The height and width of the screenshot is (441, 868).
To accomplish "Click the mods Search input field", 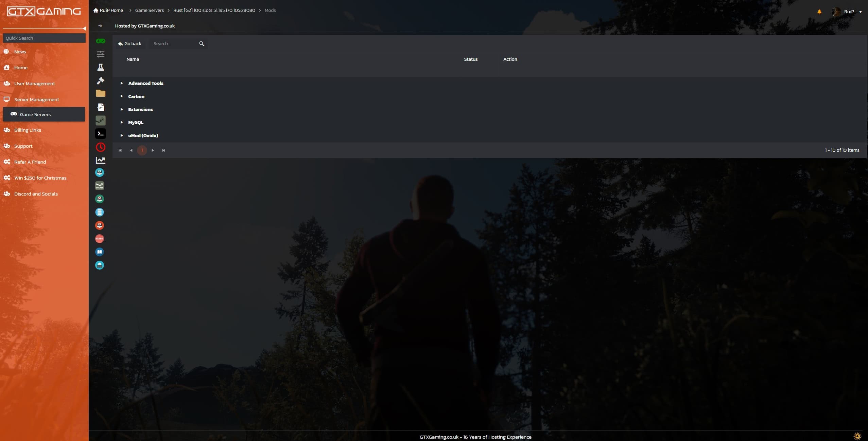I will click(173, 43).
